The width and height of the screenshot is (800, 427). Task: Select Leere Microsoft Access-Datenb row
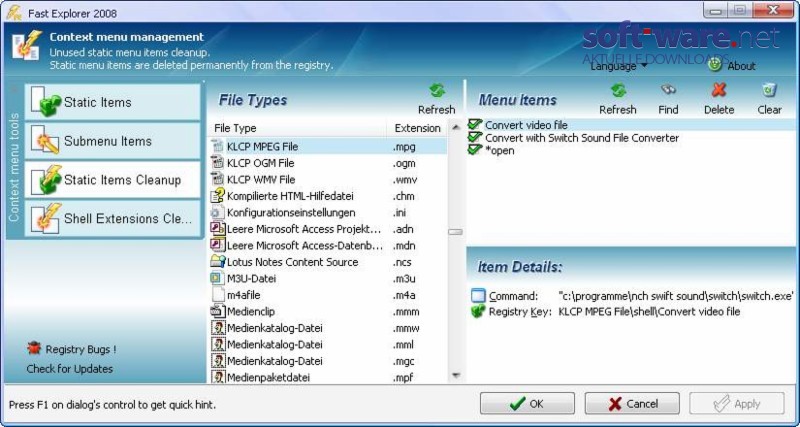click(x=328, y=245)
